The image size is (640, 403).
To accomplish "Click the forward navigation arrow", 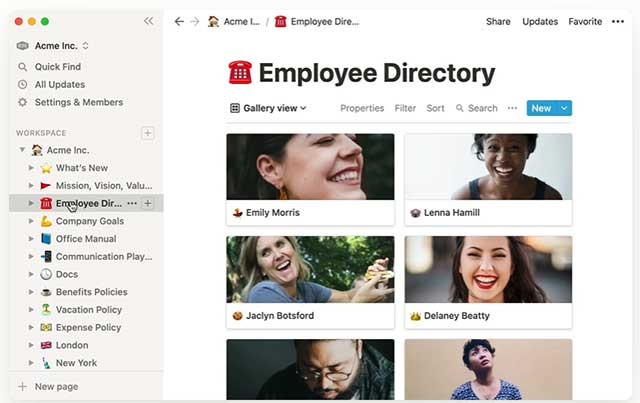I will (194, 21).
